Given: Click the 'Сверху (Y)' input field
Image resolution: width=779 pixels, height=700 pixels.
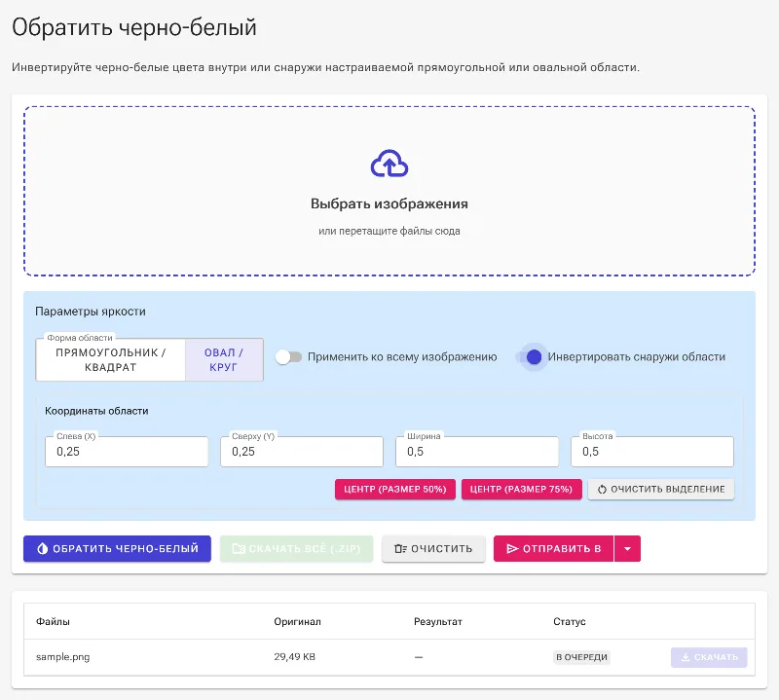Looking at the screenshot, I should coord(302,452).
